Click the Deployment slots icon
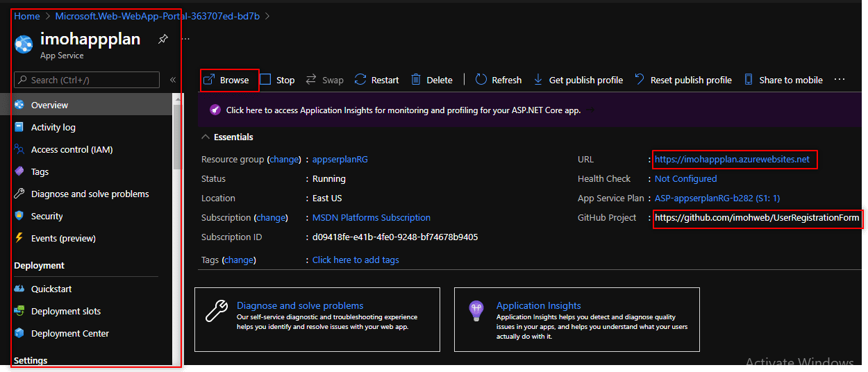 click(x=19, y=311)
